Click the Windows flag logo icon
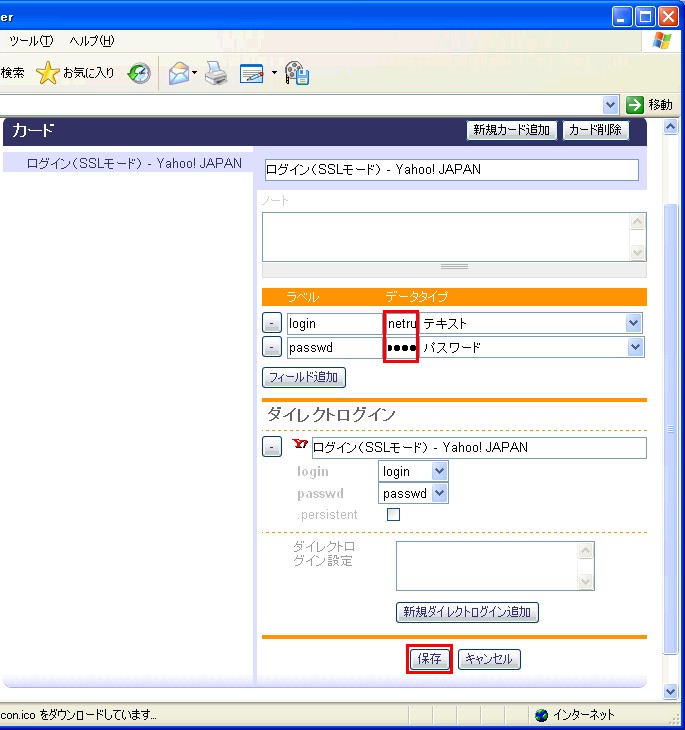This screenshot has height=730, width=685. click(x=662, y=41)
